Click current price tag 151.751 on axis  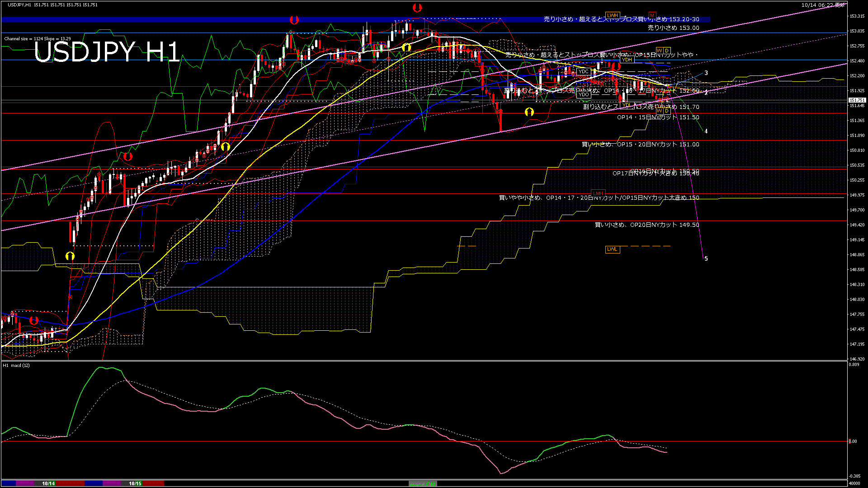857,100
